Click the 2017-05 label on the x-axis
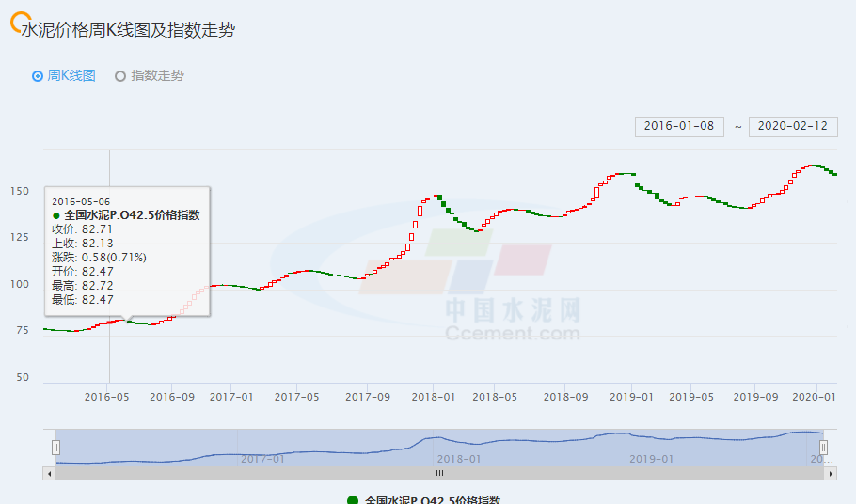Screen dimensions: 856x504 point(296,397)
